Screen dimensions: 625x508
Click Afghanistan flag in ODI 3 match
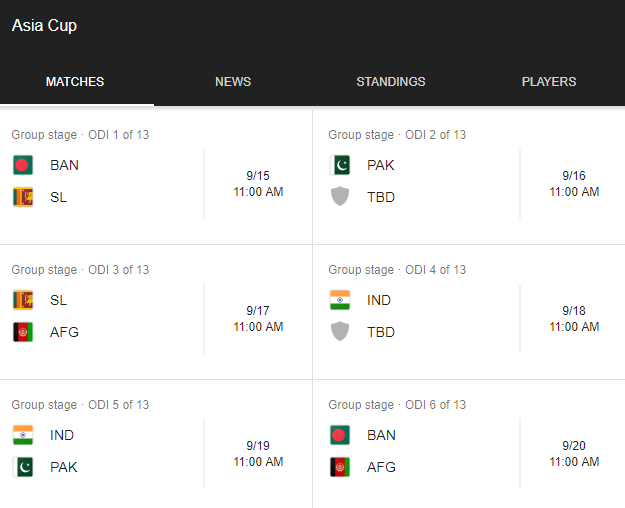[23, 332]
